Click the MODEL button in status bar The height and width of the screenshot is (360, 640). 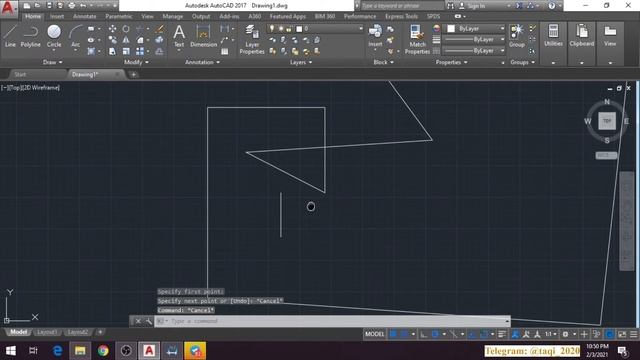coord(375,334)
